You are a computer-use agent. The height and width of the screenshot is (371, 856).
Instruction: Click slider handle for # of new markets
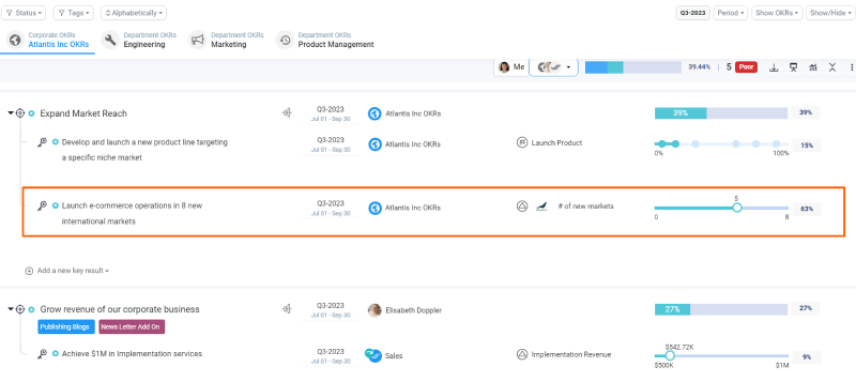(737, 208)
